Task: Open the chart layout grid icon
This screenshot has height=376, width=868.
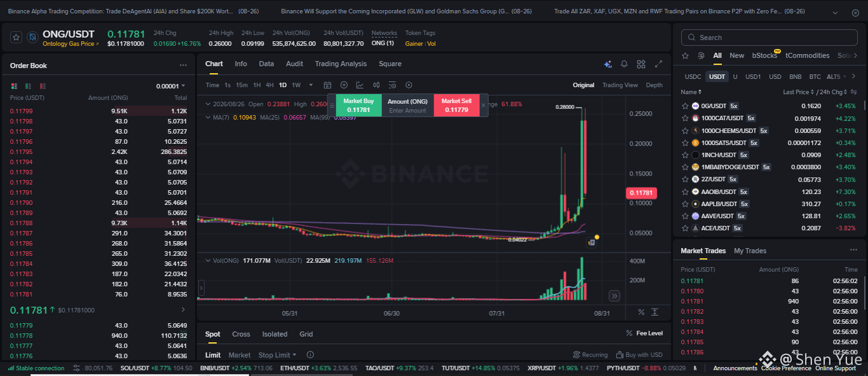Action: pos(641,64)
